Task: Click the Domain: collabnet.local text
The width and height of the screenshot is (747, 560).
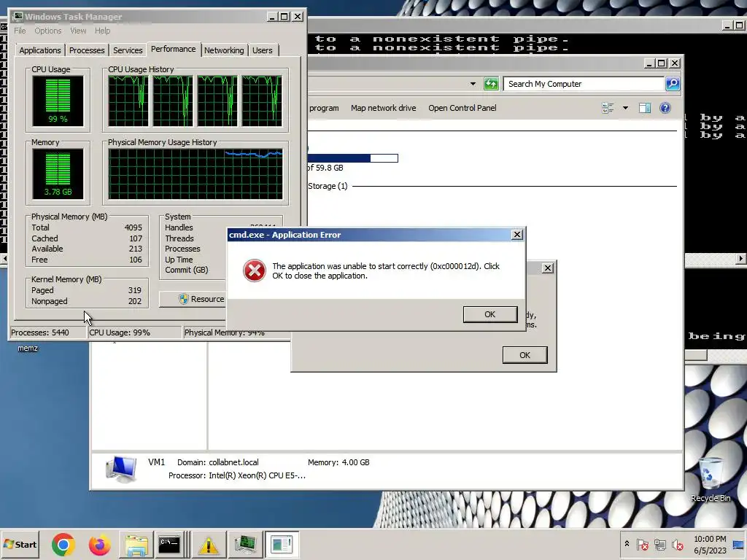Action: [217, 462]
